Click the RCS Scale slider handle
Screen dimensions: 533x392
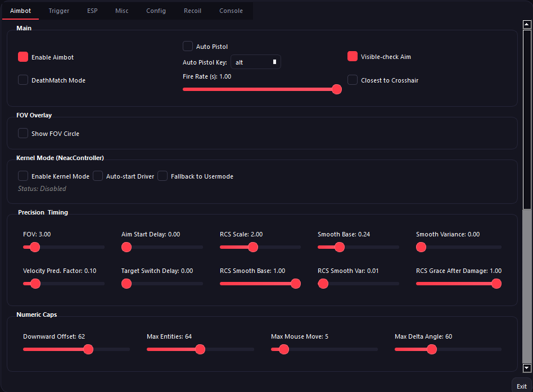pos(253,247)
